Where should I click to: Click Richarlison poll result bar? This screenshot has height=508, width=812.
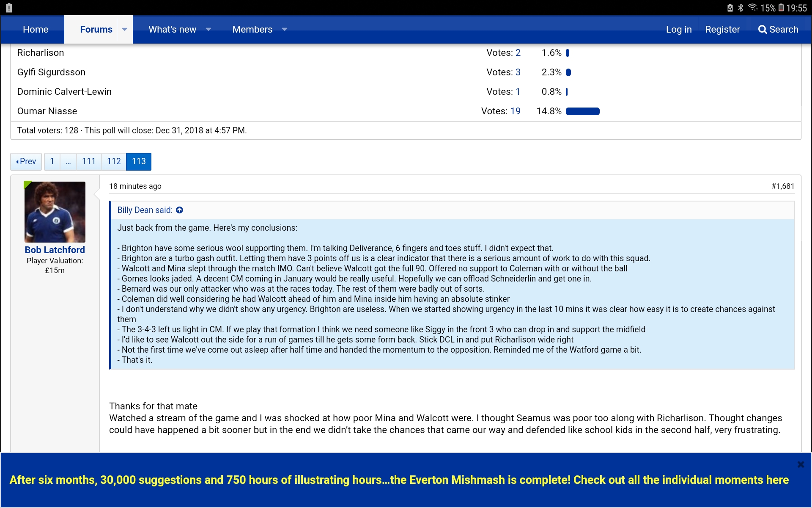pyautogui.click(x=568, y=53)
